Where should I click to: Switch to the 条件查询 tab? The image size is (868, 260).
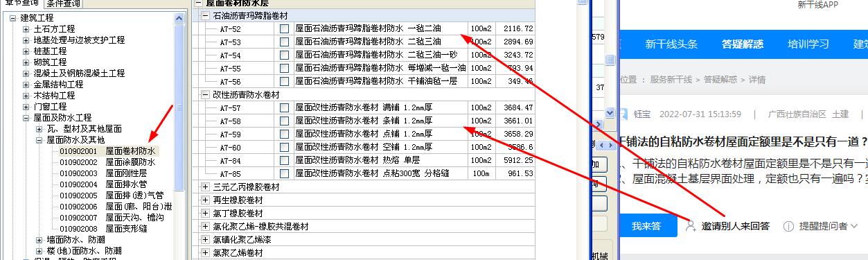(63, 3)
